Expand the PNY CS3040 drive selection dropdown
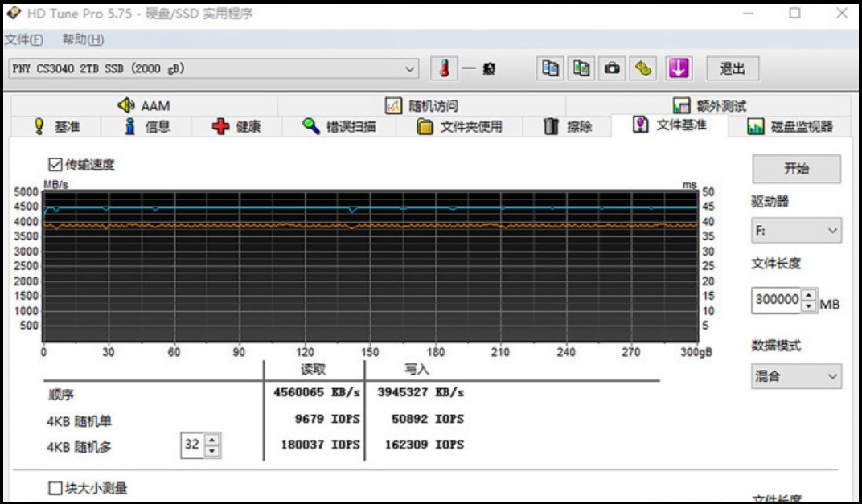Image resolution: width=862 pixels, height=504 pixels. point(411,69)
